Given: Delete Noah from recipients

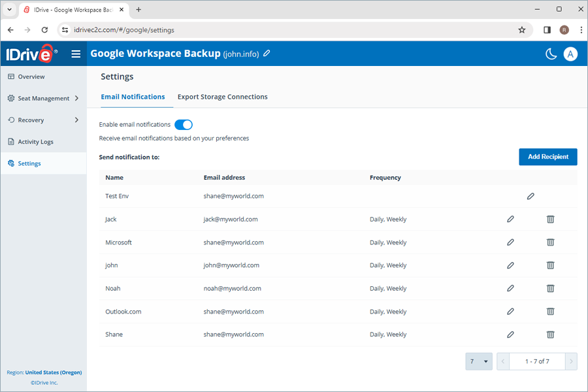Looking at the screenshot, I should [550, 288].
